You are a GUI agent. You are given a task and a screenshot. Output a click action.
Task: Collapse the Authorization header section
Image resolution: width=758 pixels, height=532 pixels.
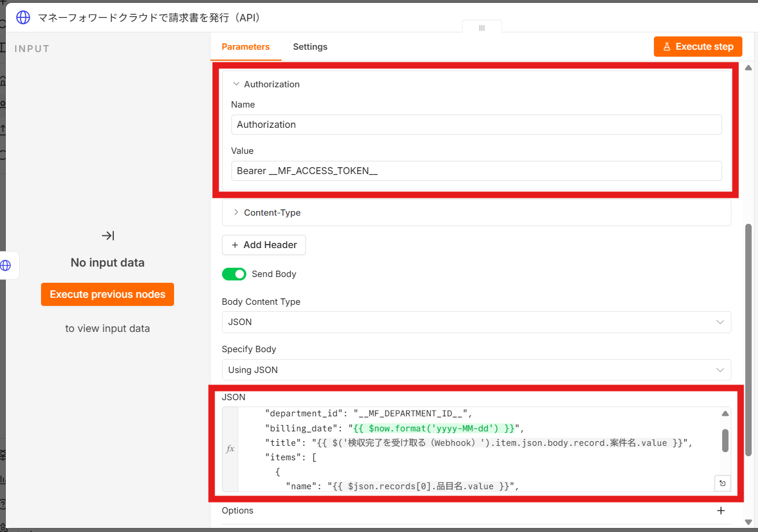[x=236, y=84]
